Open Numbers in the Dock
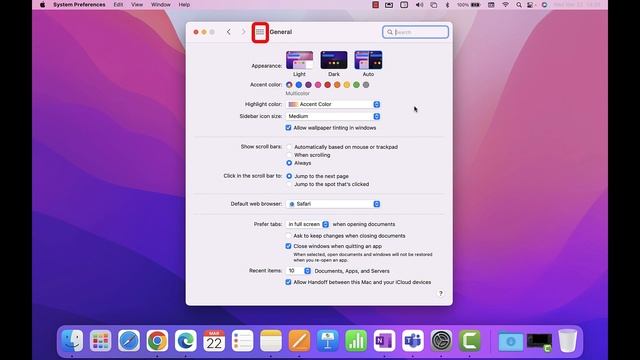 point(356,340)
